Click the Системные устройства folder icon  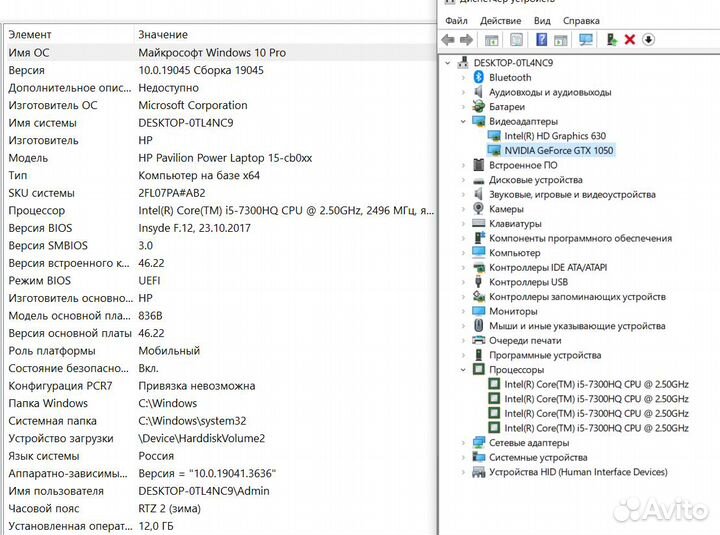478,457
